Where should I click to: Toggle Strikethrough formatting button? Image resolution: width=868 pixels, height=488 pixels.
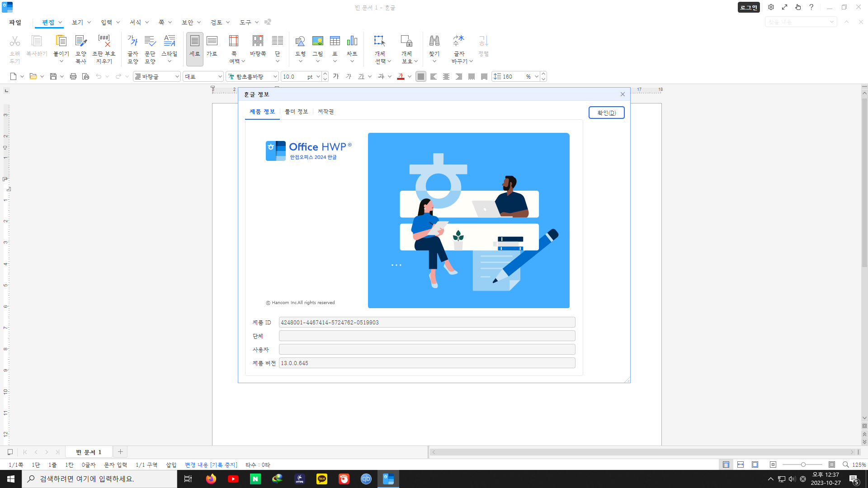(381, 76)
